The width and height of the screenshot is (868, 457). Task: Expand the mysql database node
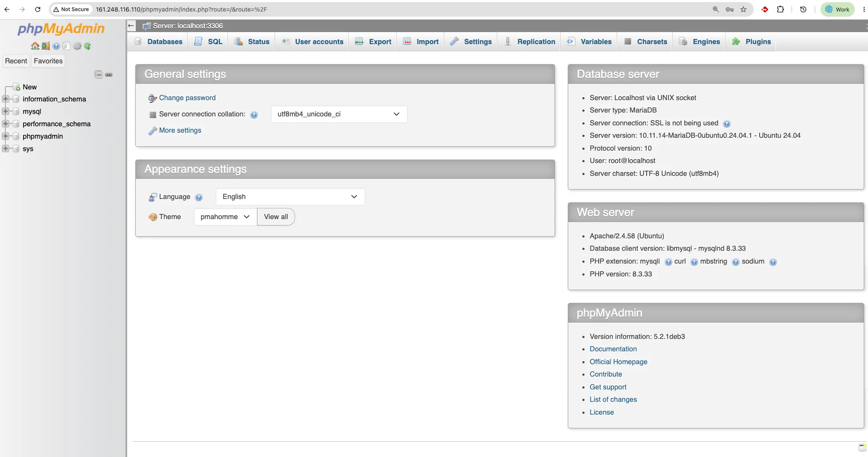pyautogui.click(x=6, y=111)
